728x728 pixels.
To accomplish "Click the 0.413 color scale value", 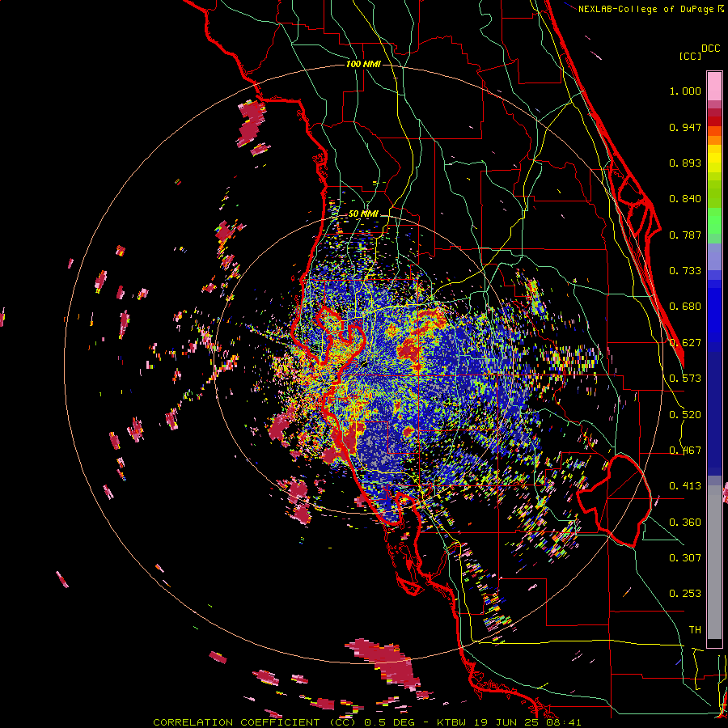I will [685, 486].
